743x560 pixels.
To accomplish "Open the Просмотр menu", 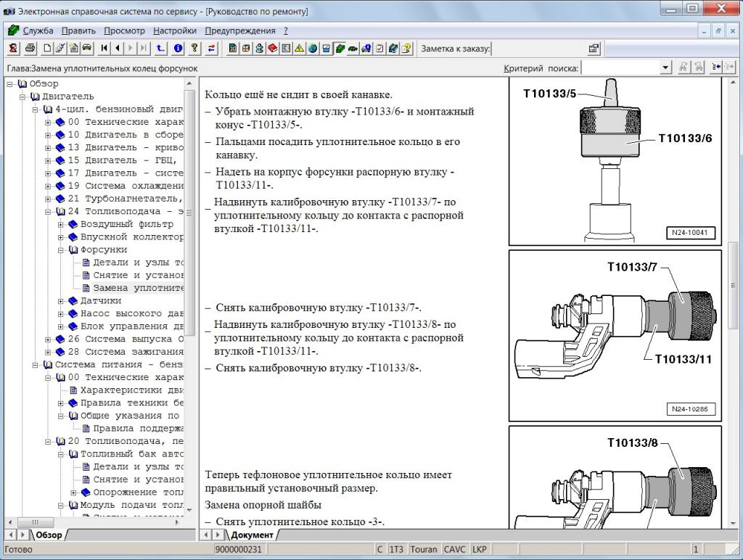I will pyautogui.click(x=124, y=30).
